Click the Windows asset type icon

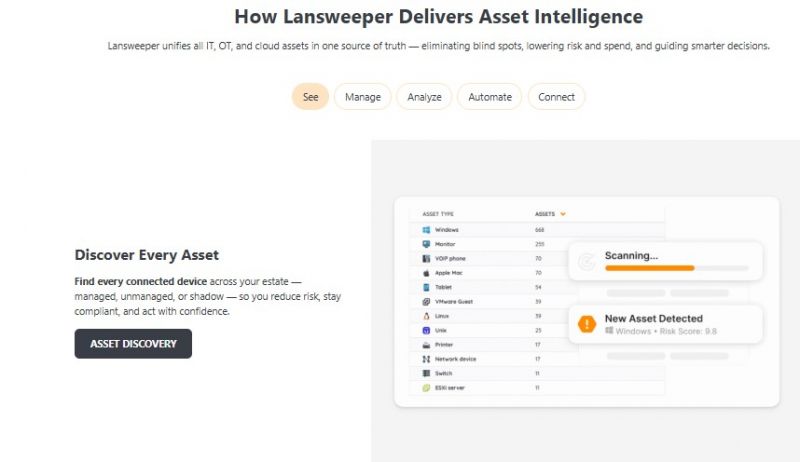point(426,230)
